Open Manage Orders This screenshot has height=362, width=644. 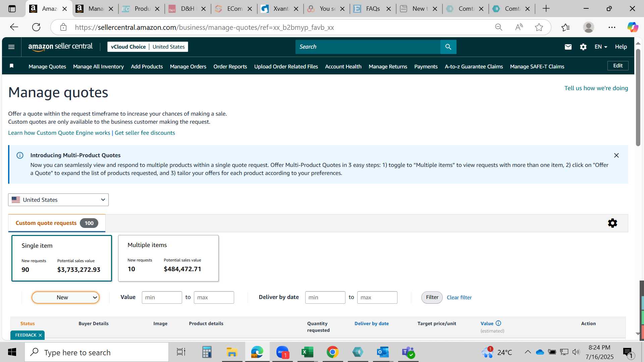pyautogui.click(x=188, y=66)
